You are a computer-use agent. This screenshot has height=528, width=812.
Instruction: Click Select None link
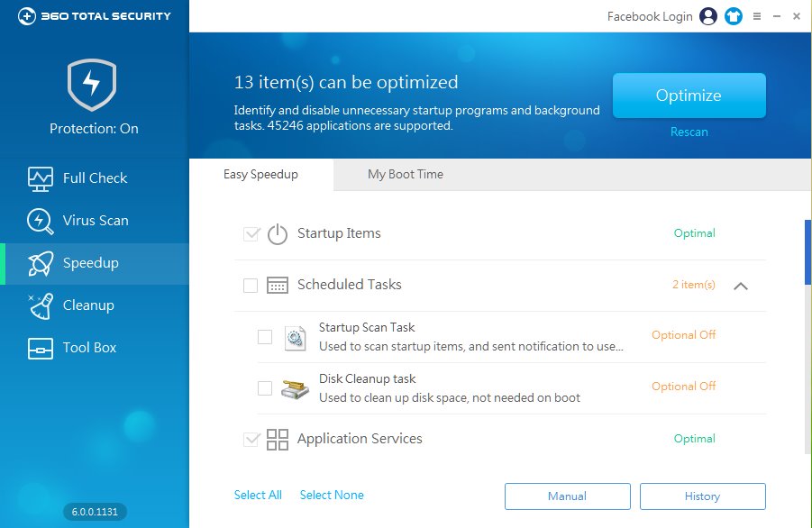click(x=332, y=495)
